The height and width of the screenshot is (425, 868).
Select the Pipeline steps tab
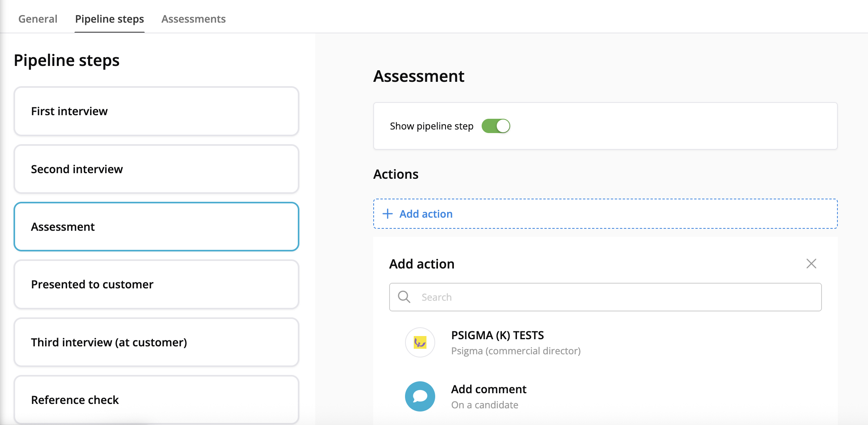tap(109, 19)
